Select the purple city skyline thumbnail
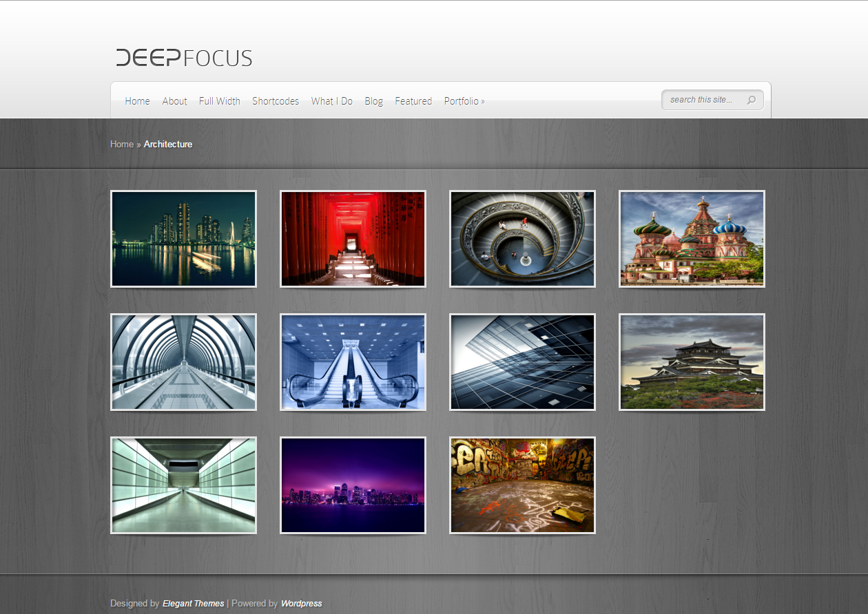The image size is (868, 614). point(353,485)
